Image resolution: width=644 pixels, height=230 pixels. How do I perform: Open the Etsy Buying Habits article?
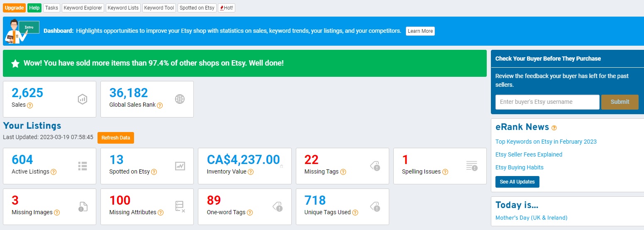tap(520, 167)
